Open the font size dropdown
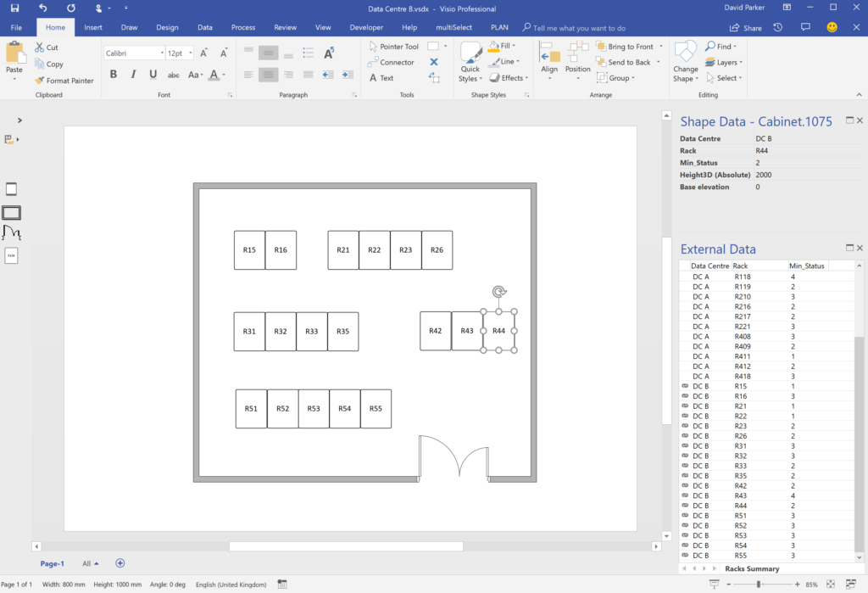868x593 pixels. [x=192, y=53]
